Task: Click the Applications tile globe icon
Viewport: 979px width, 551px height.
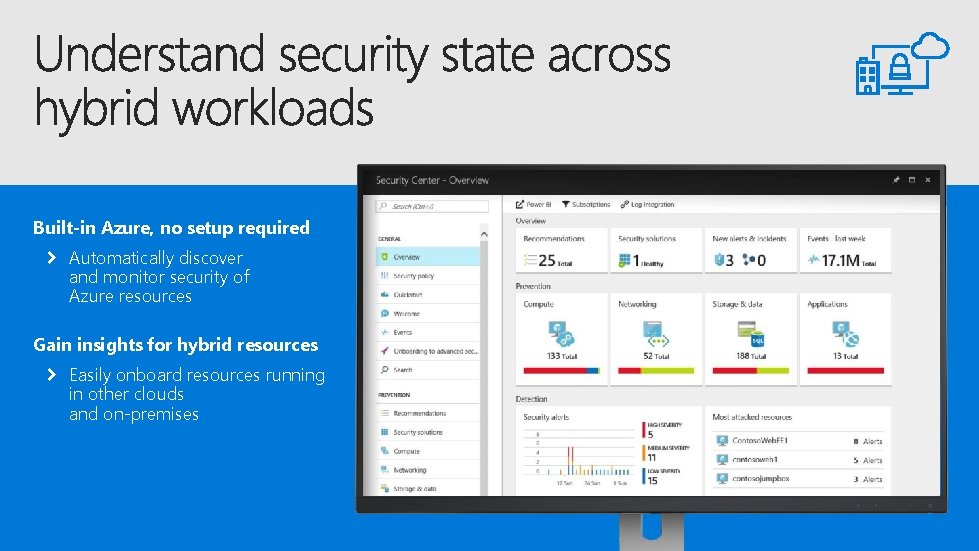Action: click(x=845, y=334)
